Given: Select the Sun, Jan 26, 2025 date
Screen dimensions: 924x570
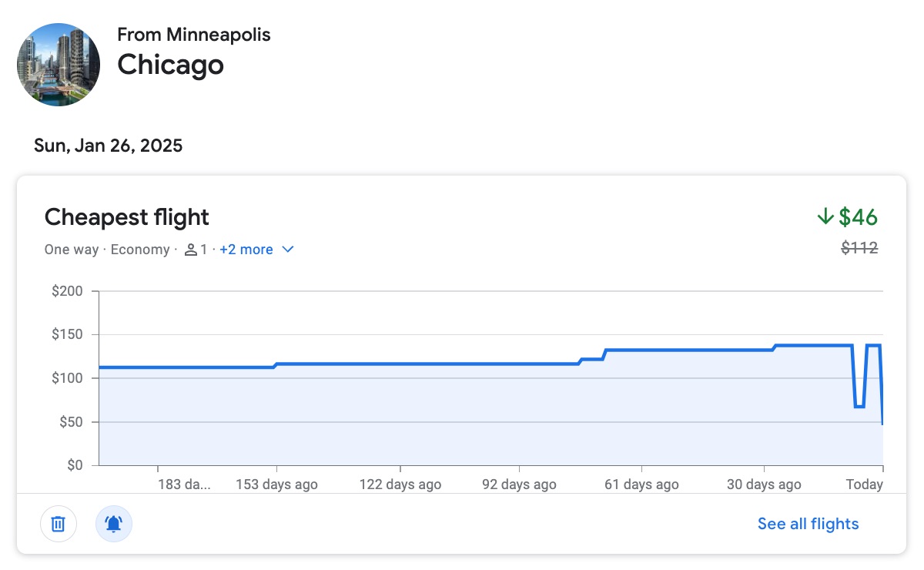Looking at the screenshot, I should point(108,145).
